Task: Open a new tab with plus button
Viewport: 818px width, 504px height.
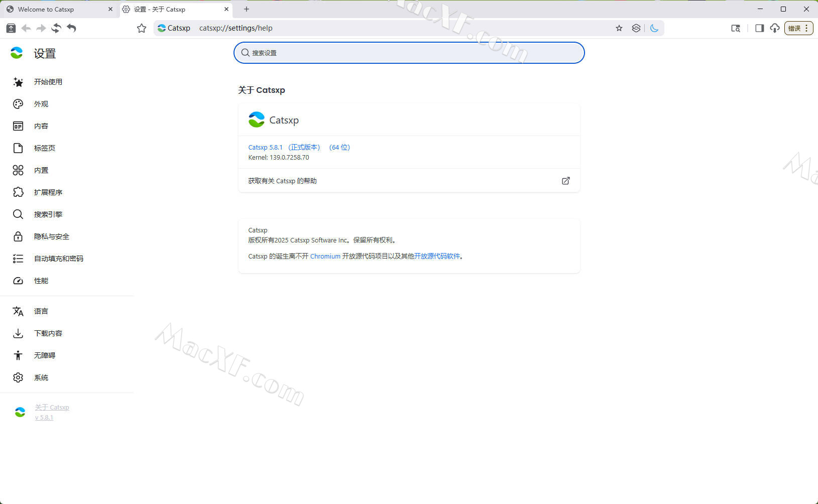Action: 246,9
